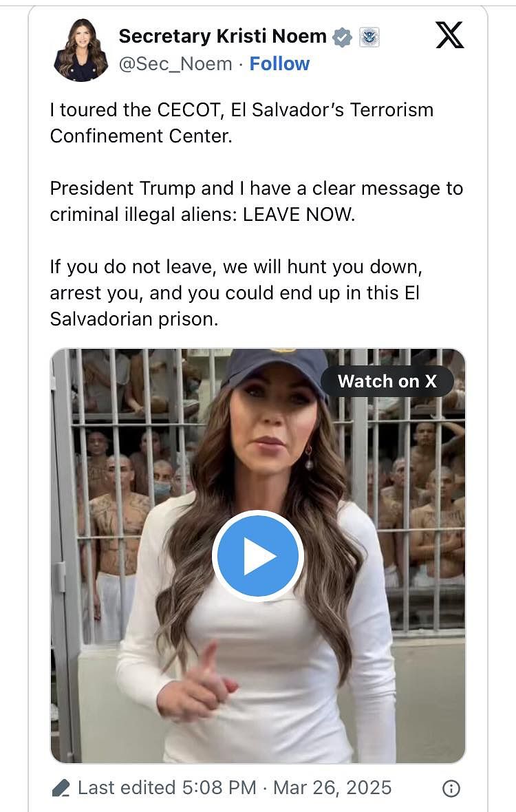Click the navy cap in video preview
The height and width of the screenshot is (812, 516).
[x=276, y=370]
